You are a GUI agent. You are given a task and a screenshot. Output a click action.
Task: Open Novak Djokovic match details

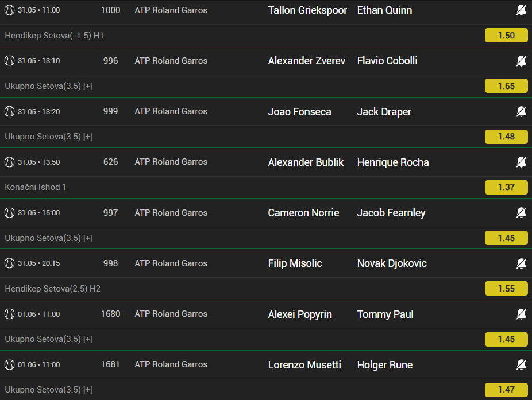tap(392, 263)
